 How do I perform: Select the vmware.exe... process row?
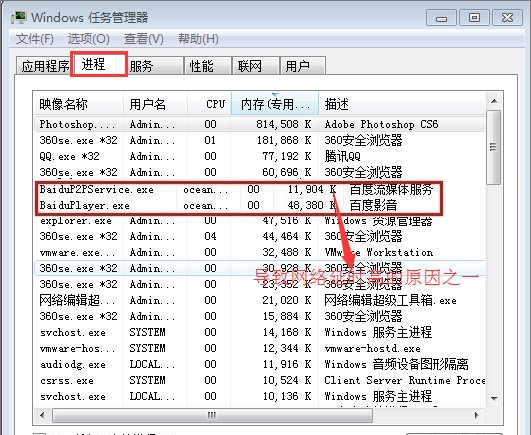coord(260,252)
